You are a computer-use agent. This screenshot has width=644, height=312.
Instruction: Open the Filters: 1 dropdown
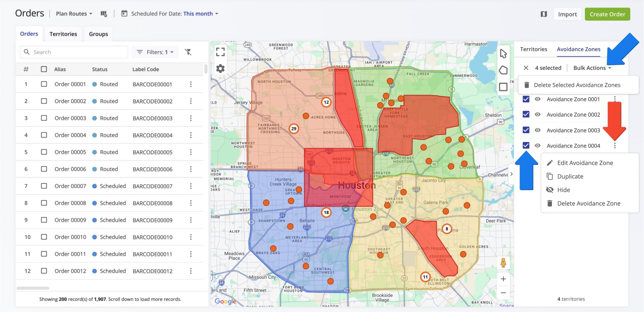point(155,52)
